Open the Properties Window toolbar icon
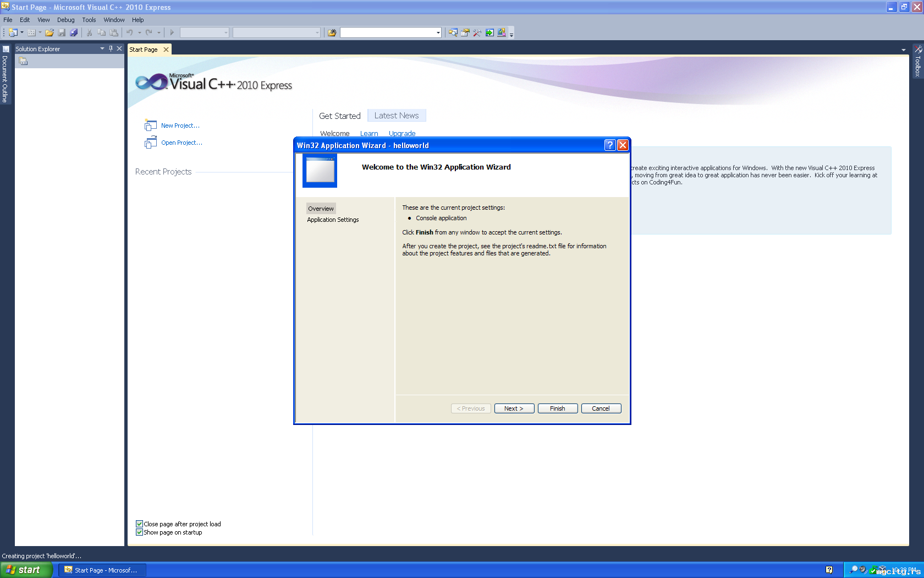Screen dimensions: 924x578 coord(465,32)
